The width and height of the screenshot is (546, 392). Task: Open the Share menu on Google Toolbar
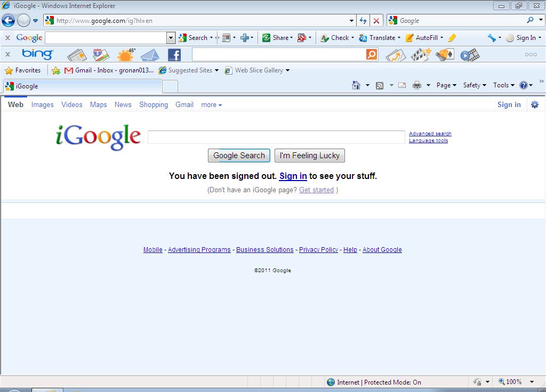click(x=277, y=38)
